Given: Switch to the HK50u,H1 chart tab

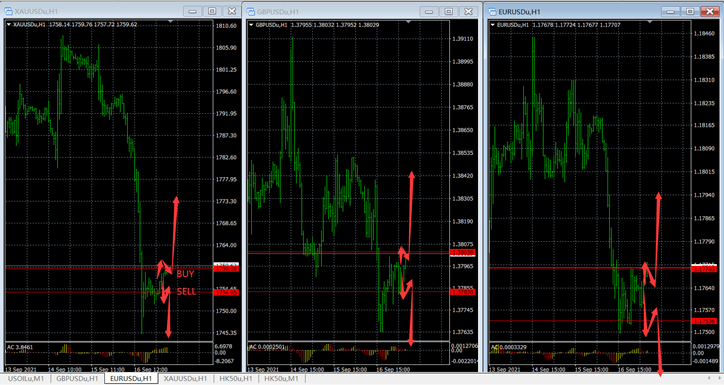Looking at the screenshot, I should (x=235, y=379).
